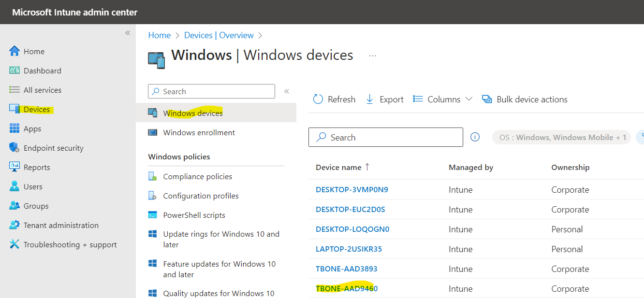
Task: Collapse the left navigation with the double chevron
Action: (128, 33)
